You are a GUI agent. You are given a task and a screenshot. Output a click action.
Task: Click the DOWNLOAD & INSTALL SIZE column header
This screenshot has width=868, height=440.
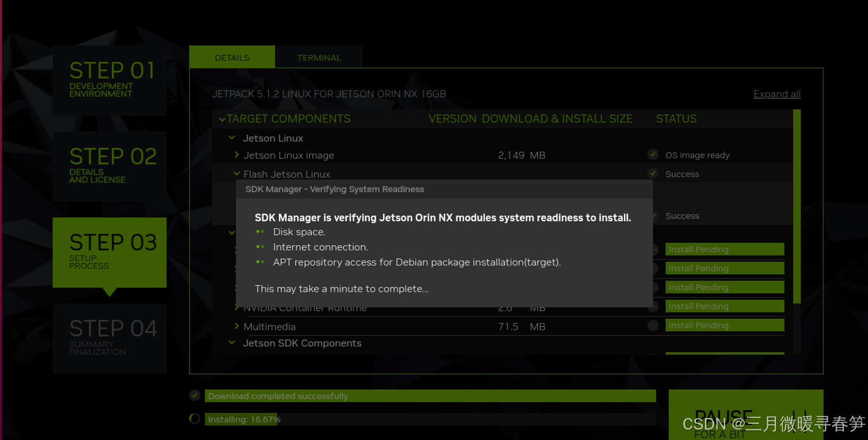coord(557,119)
